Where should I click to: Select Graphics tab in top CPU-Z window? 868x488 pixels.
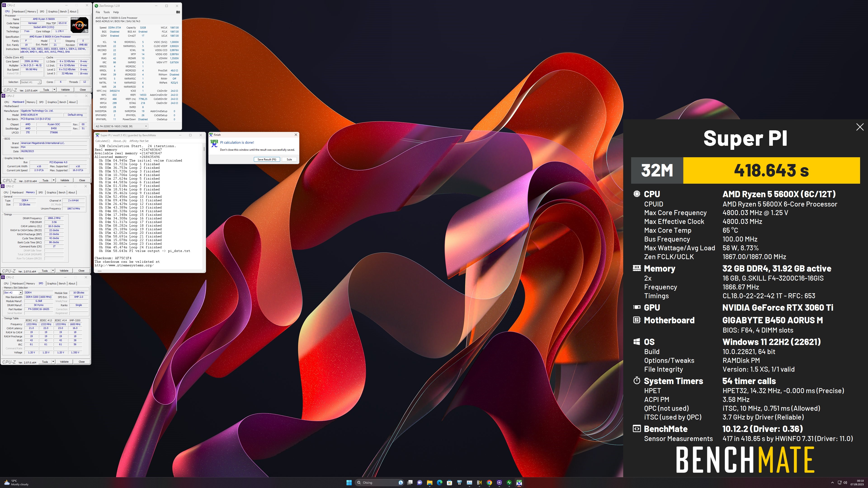click(53, 12)
